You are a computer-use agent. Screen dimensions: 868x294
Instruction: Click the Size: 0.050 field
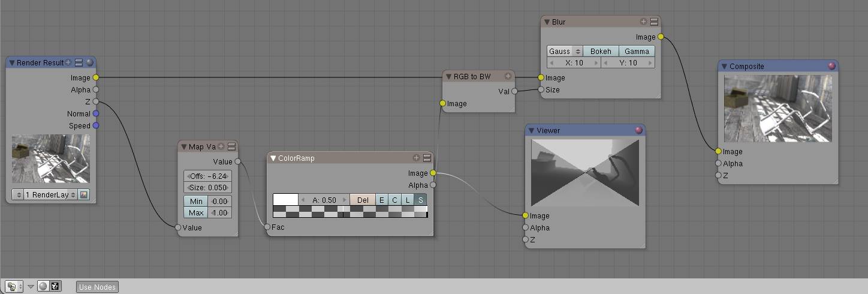(207, 187)
